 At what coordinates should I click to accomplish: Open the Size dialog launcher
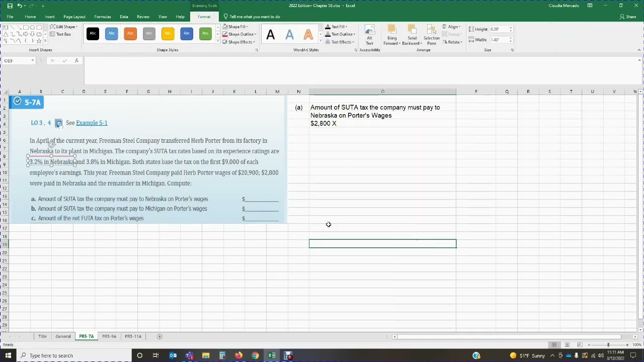point(512,50)
